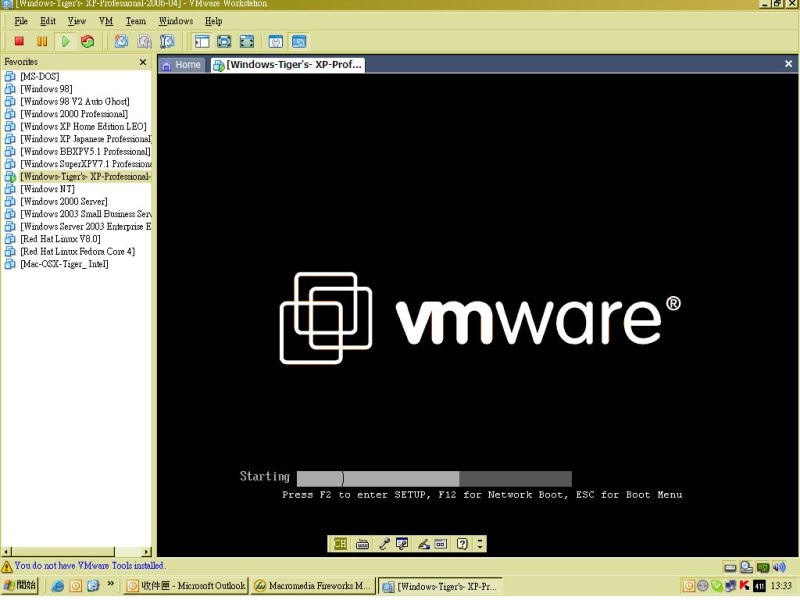Click the soft keyboard icon left of help
Viewport: 800px width, 600px height.
[441, 544]
